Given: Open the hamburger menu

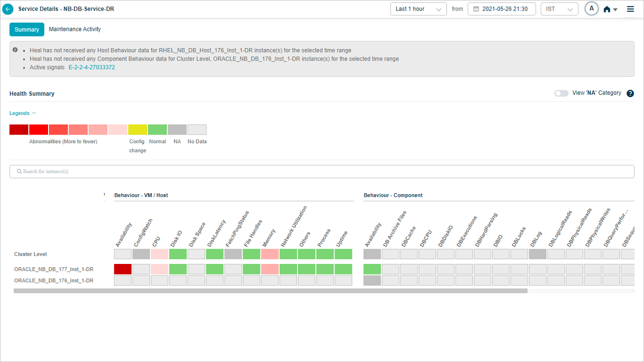Looking at the screenshot, I should 631,9.
